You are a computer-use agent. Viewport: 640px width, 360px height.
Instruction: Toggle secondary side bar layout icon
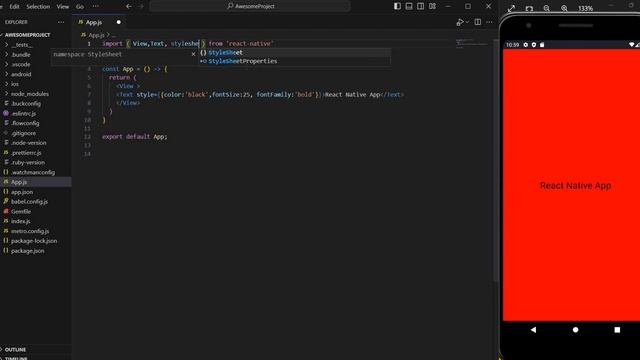420,6
